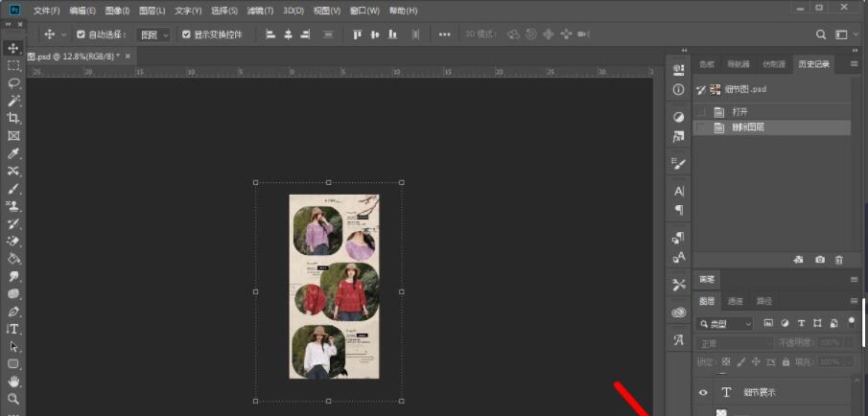Screen dimensions: 868x416
Task: Expand the layer filter 类型 dropdown
Action: [725, 324]
